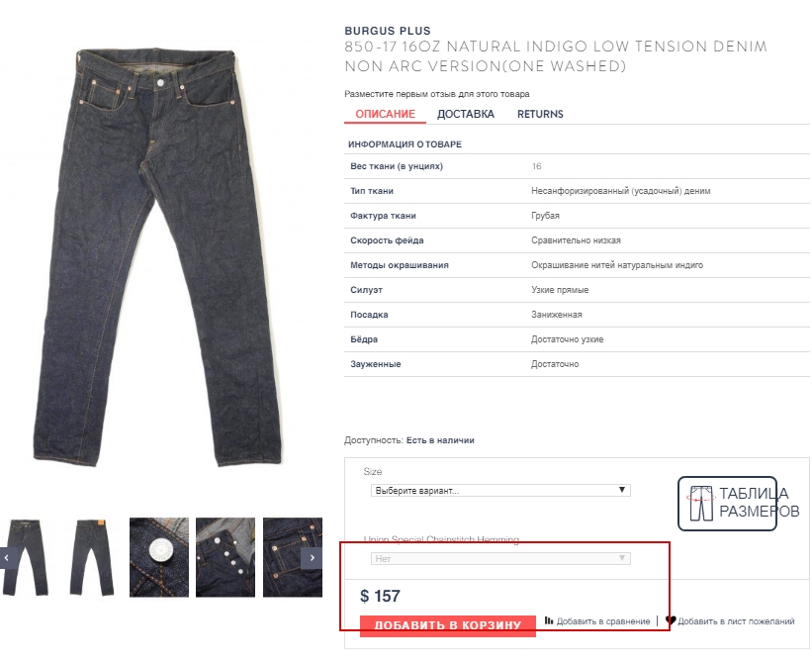Image resolution: width=812 pixels, height=662 pixels.
Task: Click the ДОБАВИТЬ В КОРЗИНУ button
Action: tap(447, 625)
